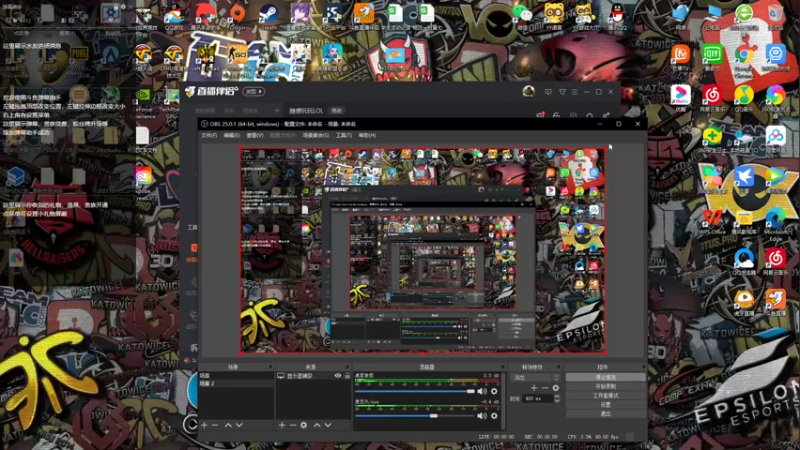Add a new scene with the plus icon
The width and height of the screenshot is (800, 450).
pos(204,425)
